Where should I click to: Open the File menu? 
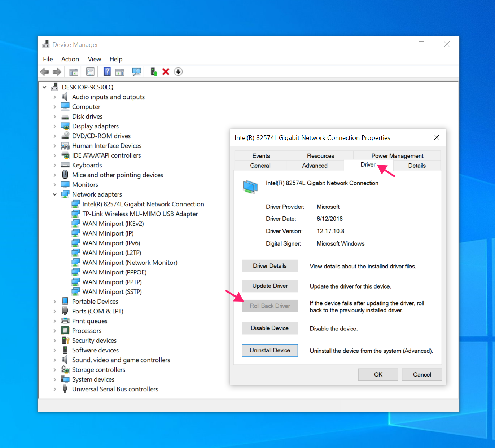click(48, 59)
